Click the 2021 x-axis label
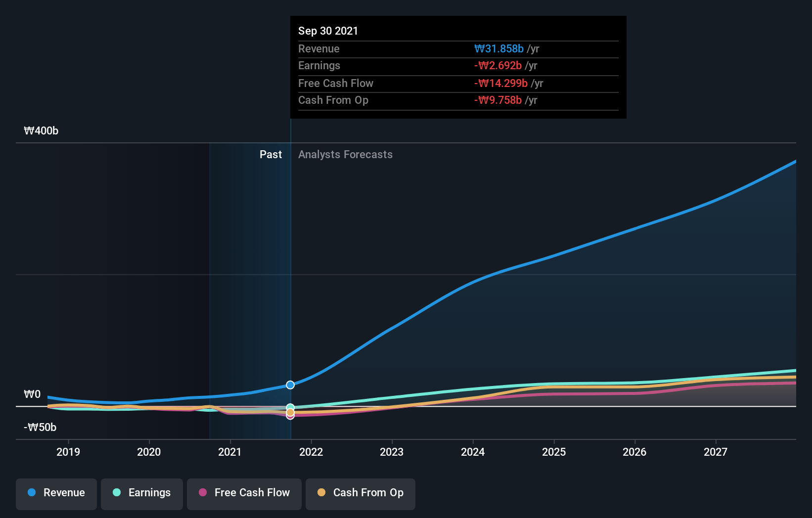Image resolution: width=812 pixels, height=518 pixels. (230, 452)
